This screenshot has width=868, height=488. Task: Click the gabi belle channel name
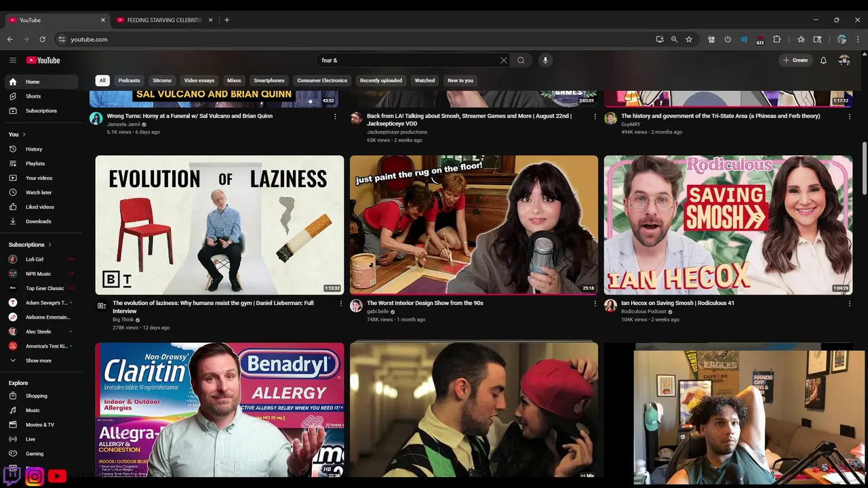378,312
